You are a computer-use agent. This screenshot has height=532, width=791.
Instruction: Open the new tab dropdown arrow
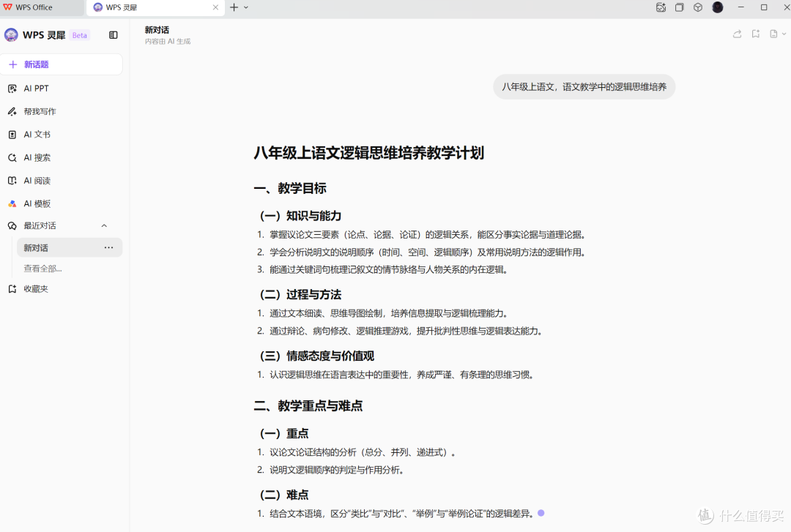click(246, 7)
